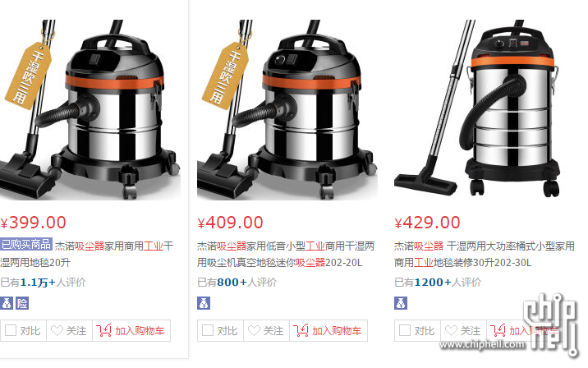Check the 对比 box for the ¥409.00 vacuum
The width and height of the screenshot is (588, 368).
tap(208, 330)
